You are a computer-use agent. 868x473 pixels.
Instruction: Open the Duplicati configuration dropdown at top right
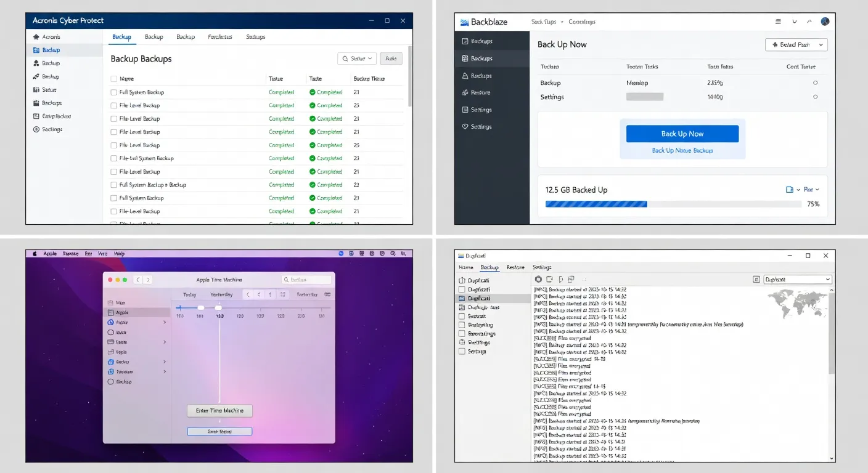[x=798, y=279]
